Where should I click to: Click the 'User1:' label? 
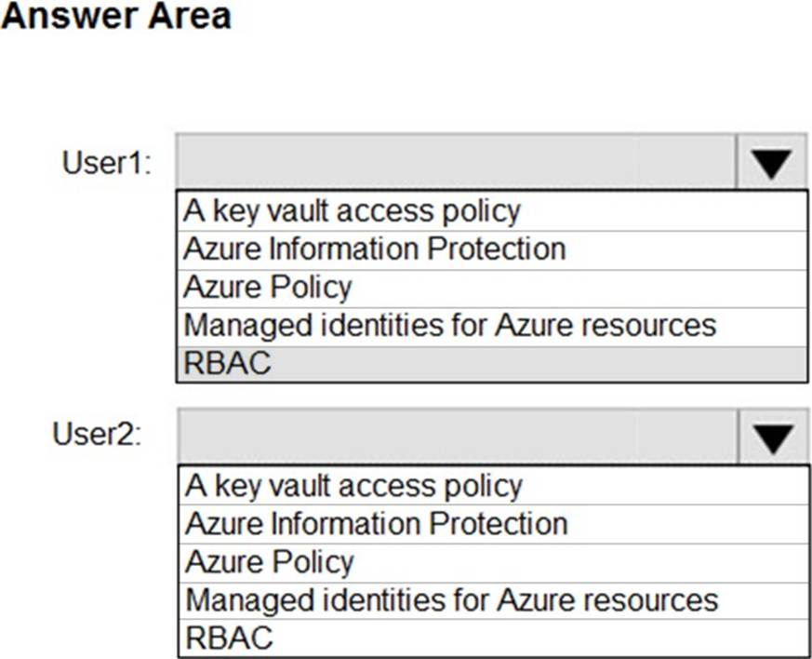107,163
